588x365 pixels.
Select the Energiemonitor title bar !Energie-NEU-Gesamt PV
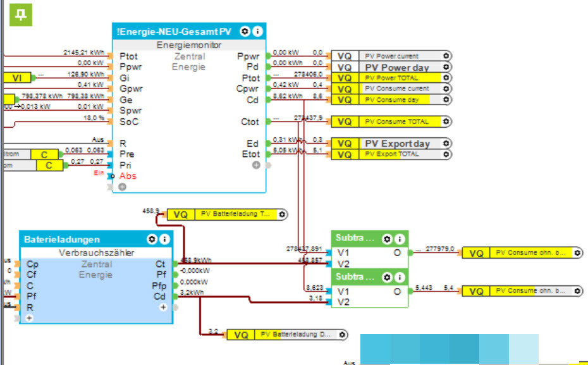coord(189,32)
